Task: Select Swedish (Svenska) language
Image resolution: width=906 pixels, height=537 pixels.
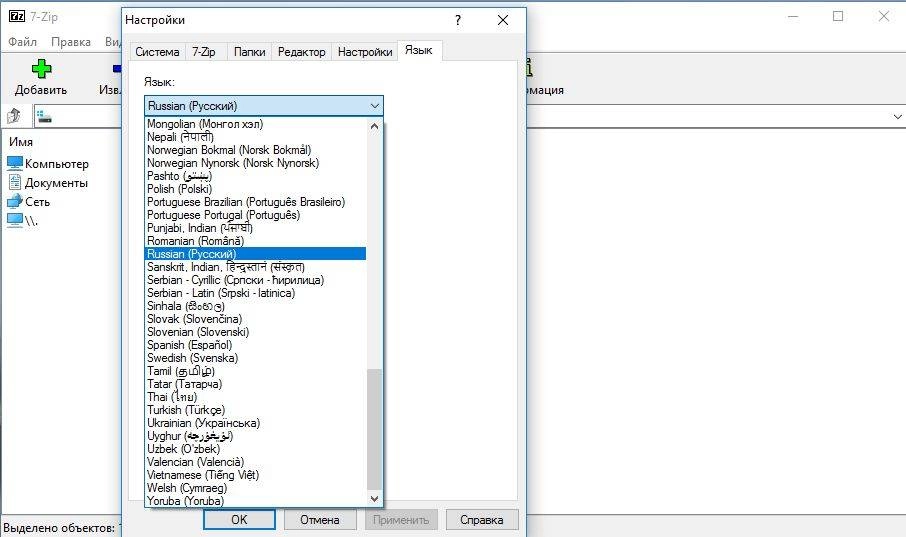Action: tap(255, 358)
